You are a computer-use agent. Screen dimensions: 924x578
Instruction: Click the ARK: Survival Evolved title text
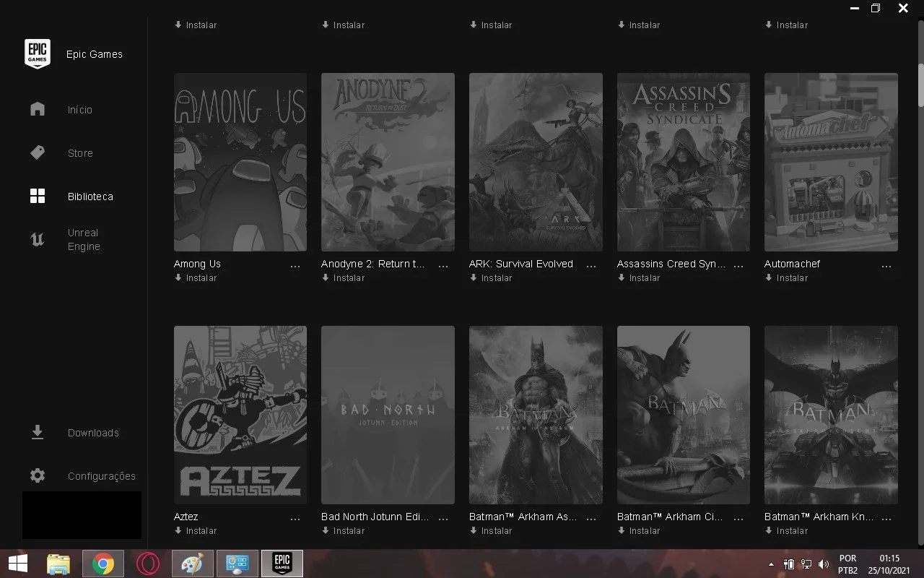521,264
